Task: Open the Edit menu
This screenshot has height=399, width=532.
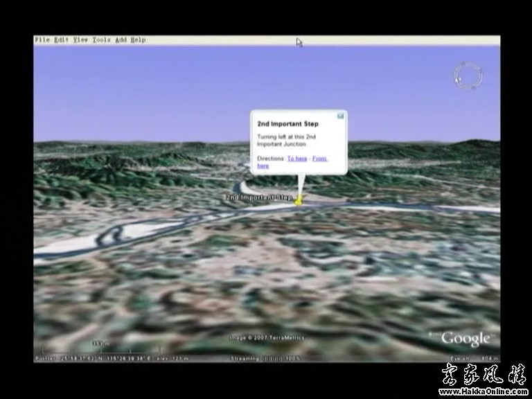Action: pyautogui.click(x=62, y=40)
